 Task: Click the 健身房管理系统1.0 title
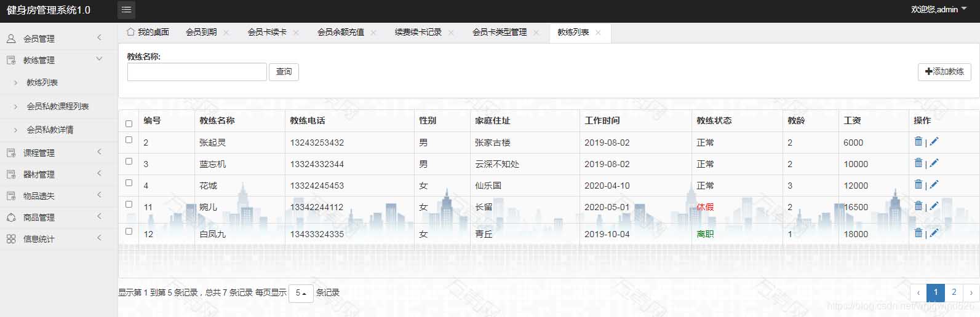[49, 10]
